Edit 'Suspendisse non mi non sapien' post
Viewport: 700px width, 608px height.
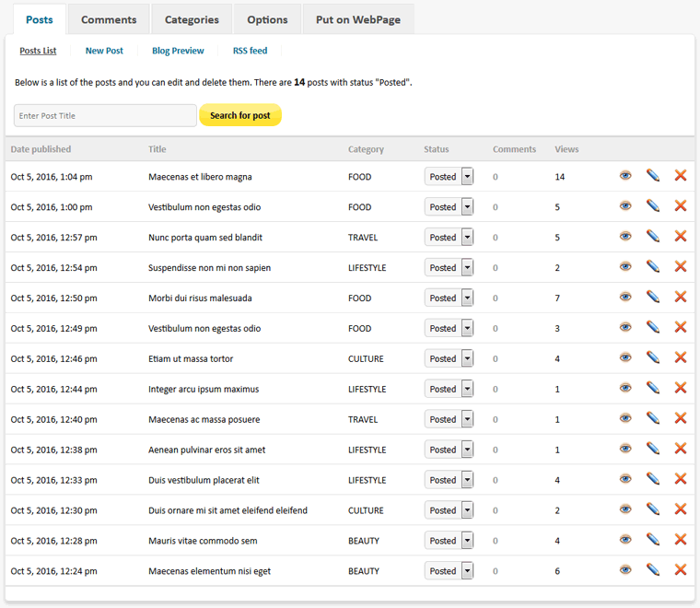[x=653, y=266]
